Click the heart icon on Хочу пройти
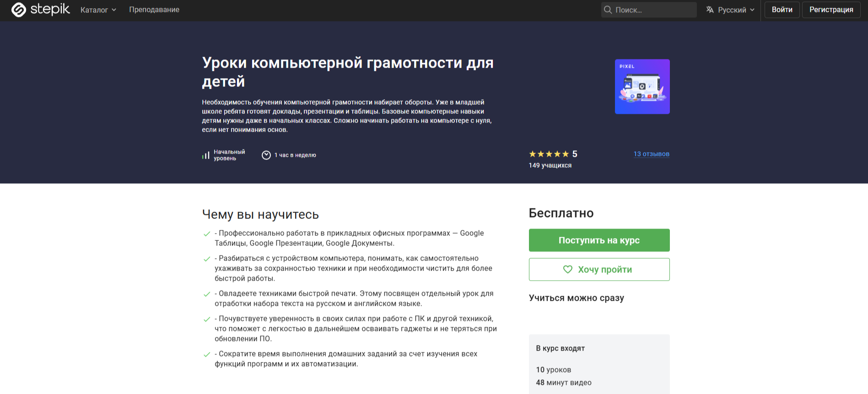 (x=567, y=270)
